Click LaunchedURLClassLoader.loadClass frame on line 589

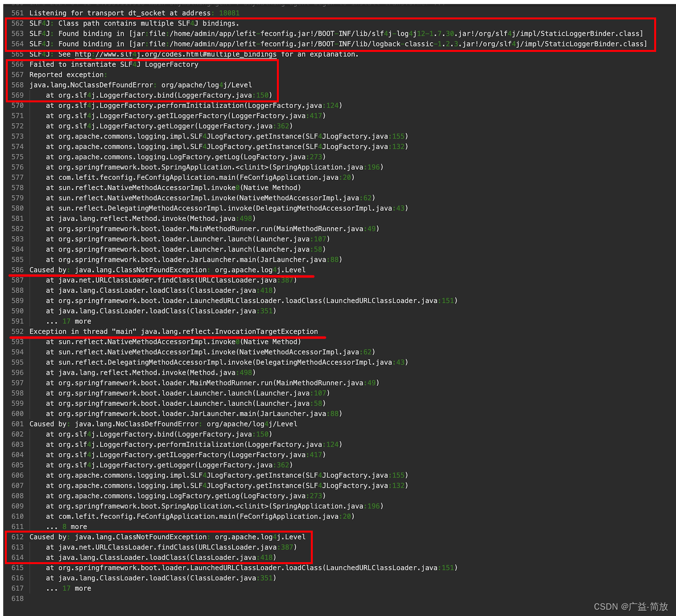coord(252,301)
